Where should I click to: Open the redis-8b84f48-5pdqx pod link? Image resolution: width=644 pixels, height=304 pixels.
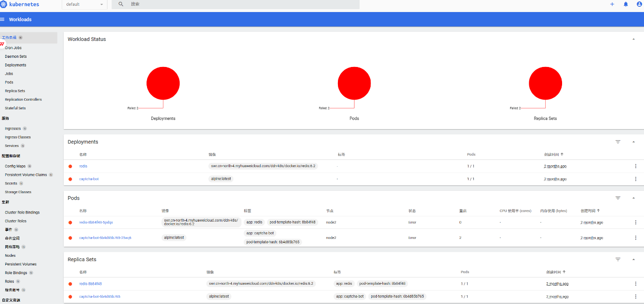96,223
